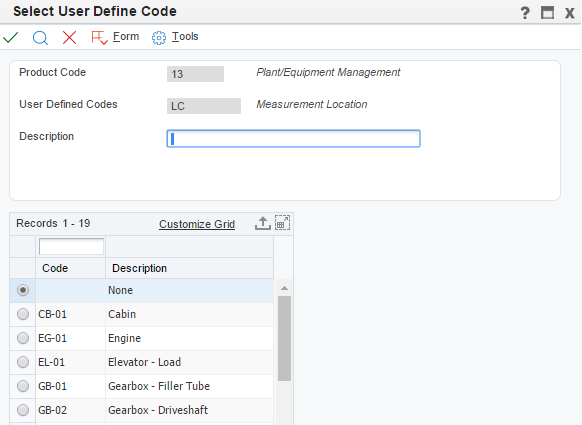Click the maximize grid icon
Image resolution: width=582 pixels, height=425 pixels.
(282, 223)
